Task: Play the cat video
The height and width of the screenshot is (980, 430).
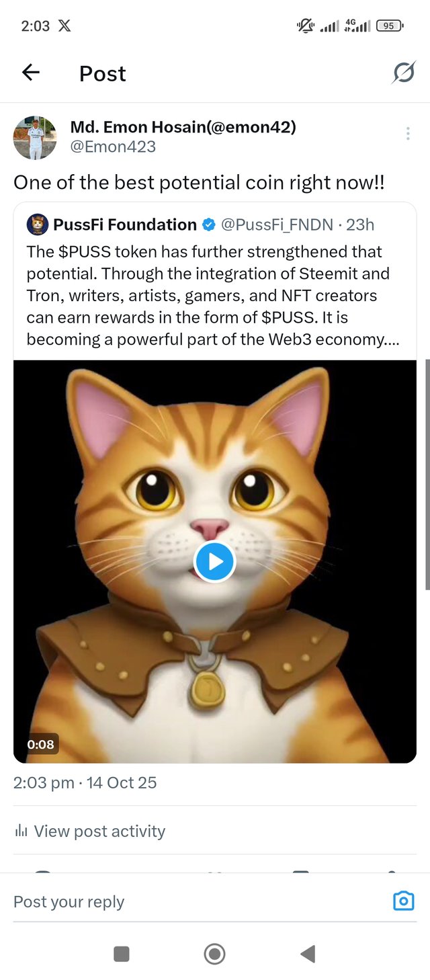Action: [214, 561]
